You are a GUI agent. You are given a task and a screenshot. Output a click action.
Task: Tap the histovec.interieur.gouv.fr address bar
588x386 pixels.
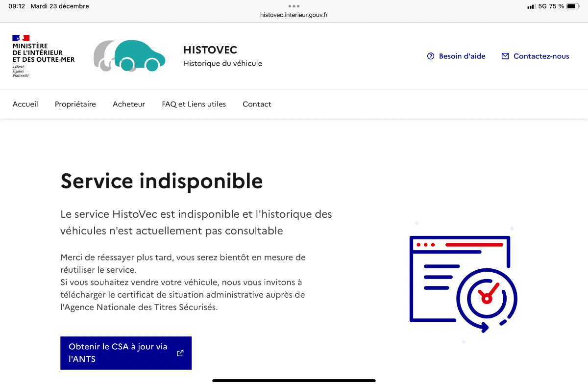coord(294,15)
